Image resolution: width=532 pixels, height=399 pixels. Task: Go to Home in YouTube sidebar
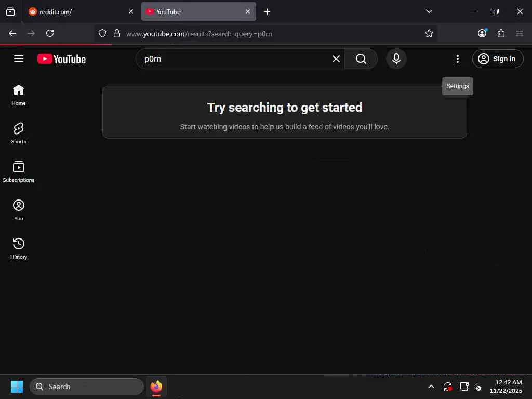click(x=19, y=95)
